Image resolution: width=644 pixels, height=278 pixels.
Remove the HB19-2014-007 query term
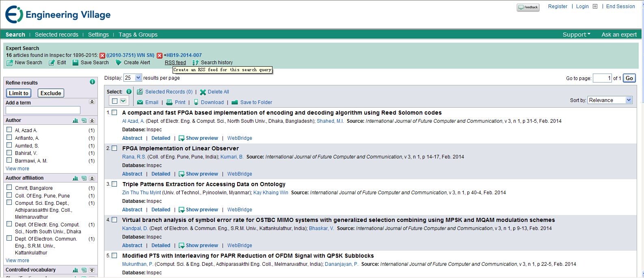point(160,56)
